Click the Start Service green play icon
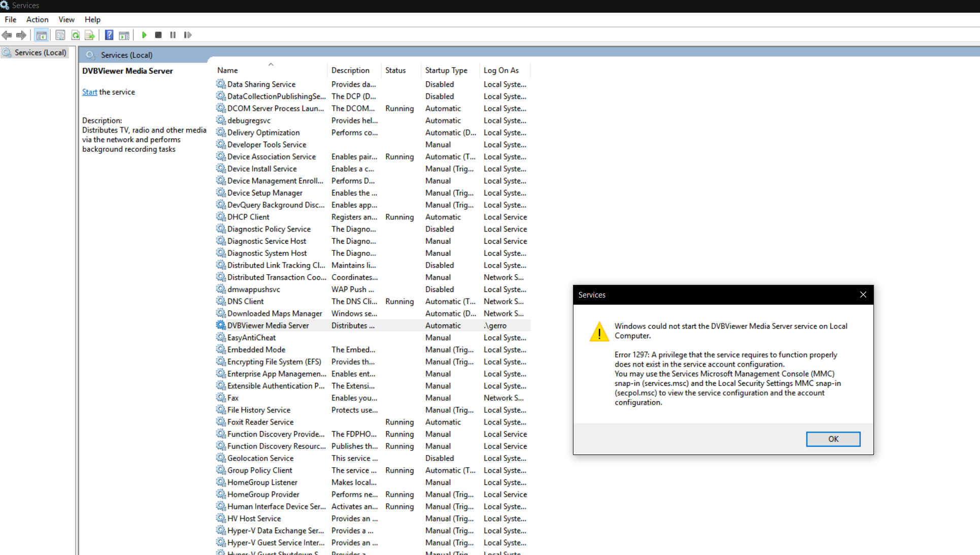This screenshot has height=555, width=980. click(144, 35)
